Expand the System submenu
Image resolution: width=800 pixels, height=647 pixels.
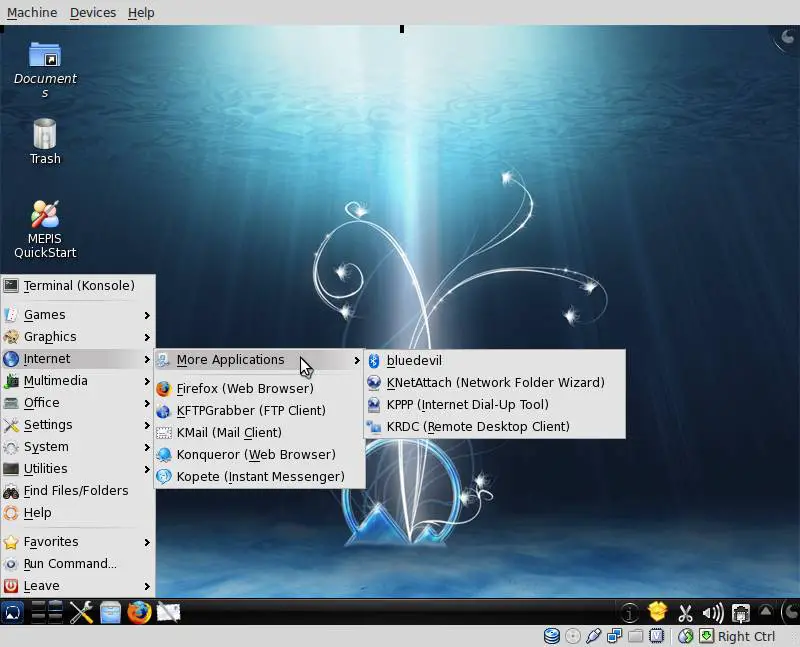coord(78,446)
